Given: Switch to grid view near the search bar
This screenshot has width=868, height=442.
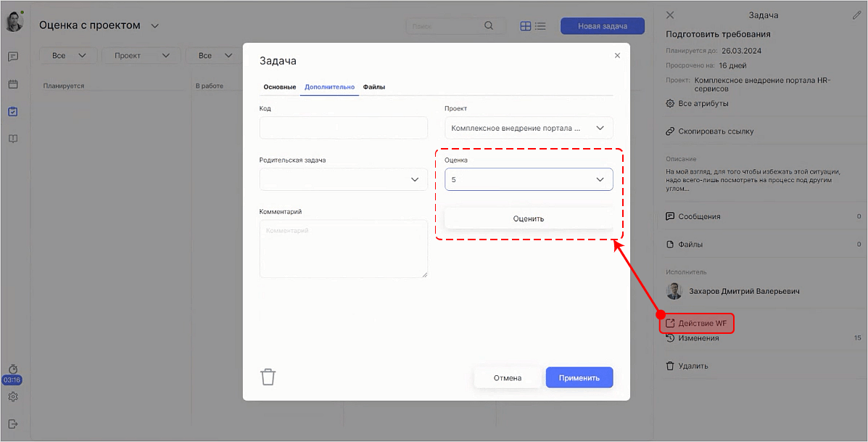Looking at the screenshot, I should click(x=525, y=26).
